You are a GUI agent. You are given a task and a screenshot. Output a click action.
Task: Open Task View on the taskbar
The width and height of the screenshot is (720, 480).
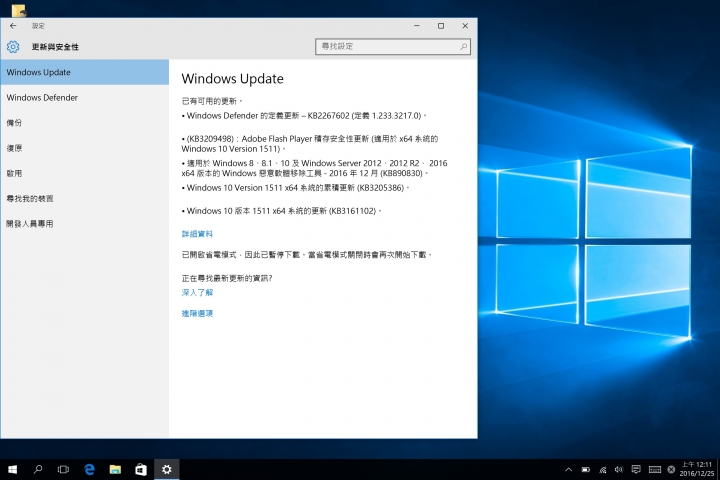click(63, 469)
